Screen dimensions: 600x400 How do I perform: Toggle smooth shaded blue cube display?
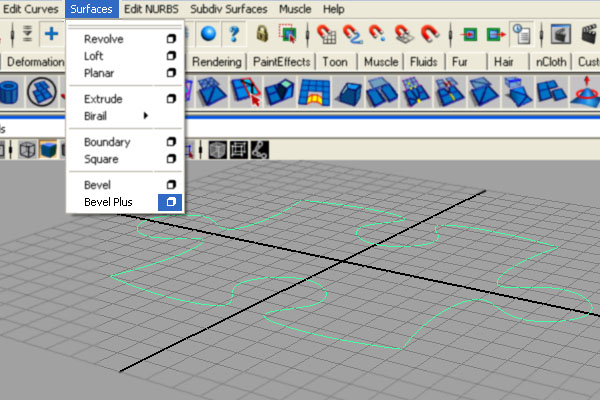click(x=49, y=149)
